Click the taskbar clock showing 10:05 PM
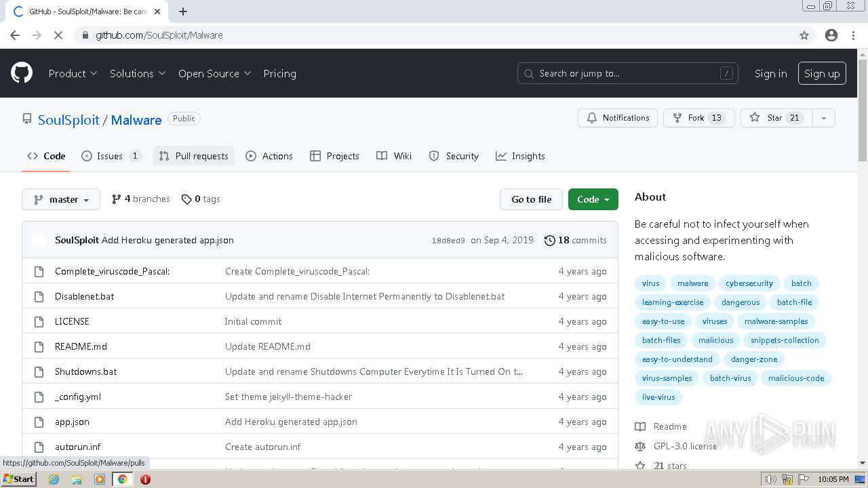The width and height of the screenshot is (868, 488). (x=833, y=479)
